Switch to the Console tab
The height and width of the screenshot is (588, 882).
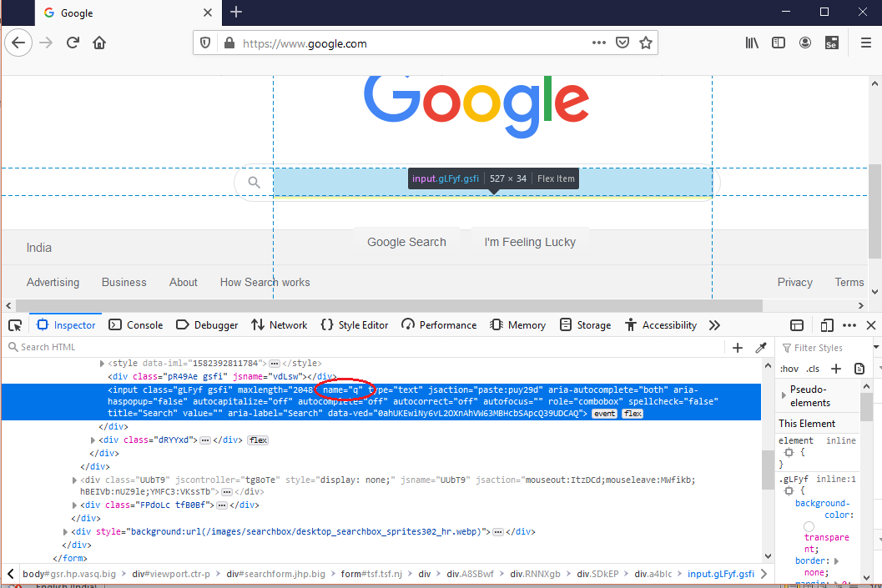point(135,325)
